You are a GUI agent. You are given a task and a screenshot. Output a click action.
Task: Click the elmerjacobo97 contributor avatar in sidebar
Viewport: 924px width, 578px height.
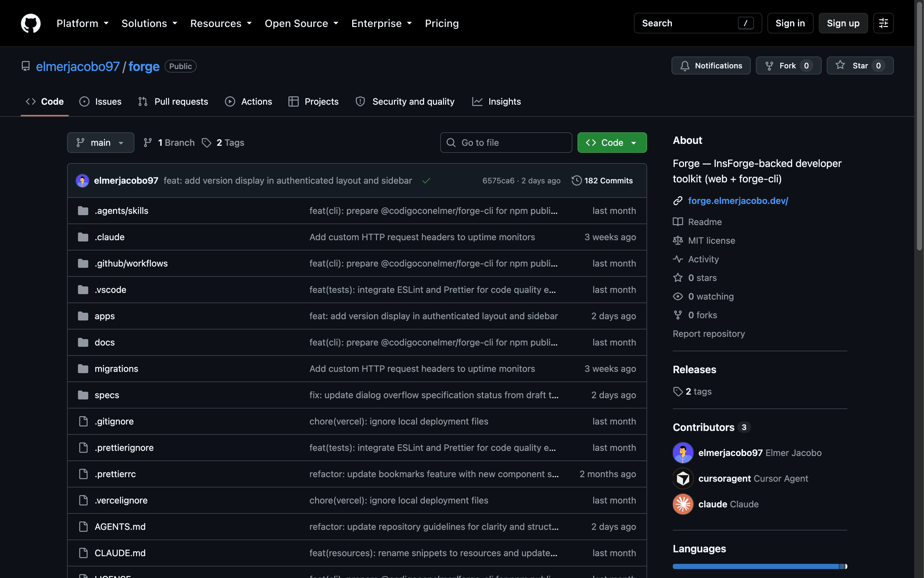coord(683,453)
